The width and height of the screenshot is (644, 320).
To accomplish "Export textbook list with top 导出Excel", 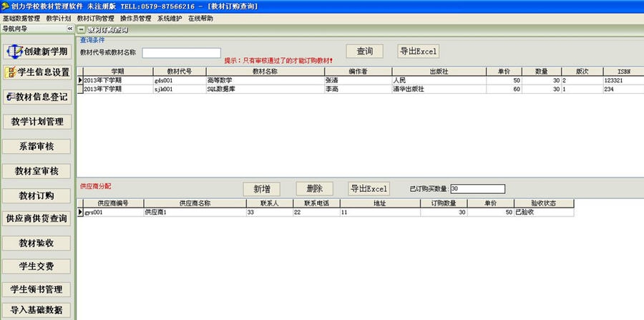I will [x=418, y=52].
